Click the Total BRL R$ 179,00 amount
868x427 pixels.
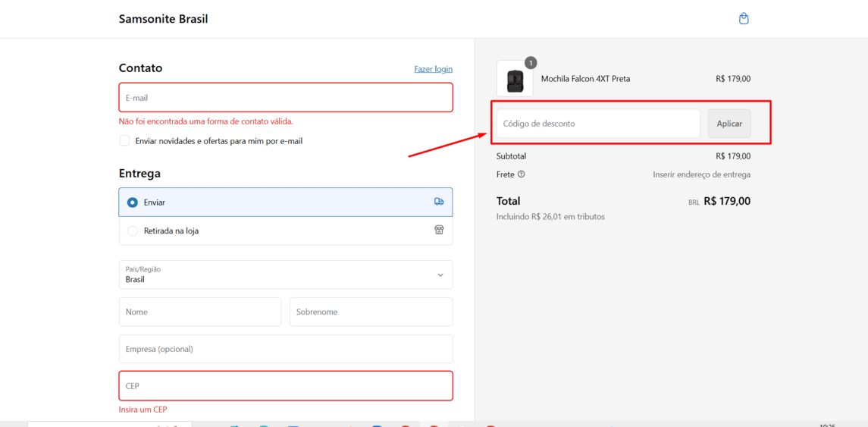[x=719, y=201]
